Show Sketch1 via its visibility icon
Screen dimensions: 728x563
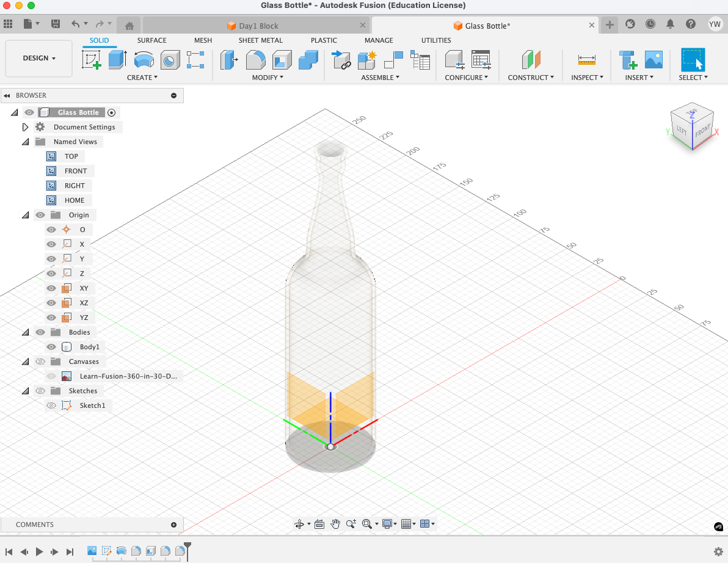[51, 405]
